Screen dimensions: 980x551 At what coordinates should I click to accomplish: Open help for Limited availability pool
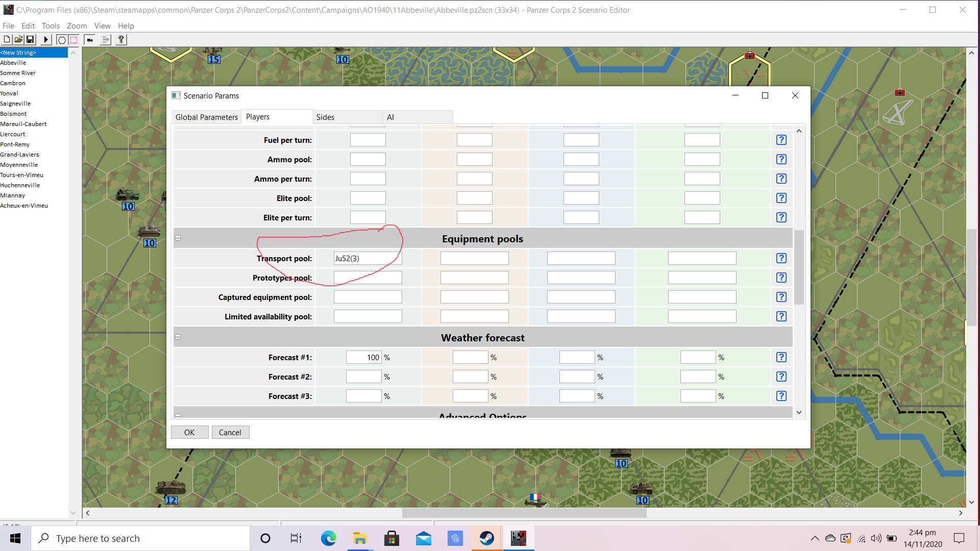781,316
